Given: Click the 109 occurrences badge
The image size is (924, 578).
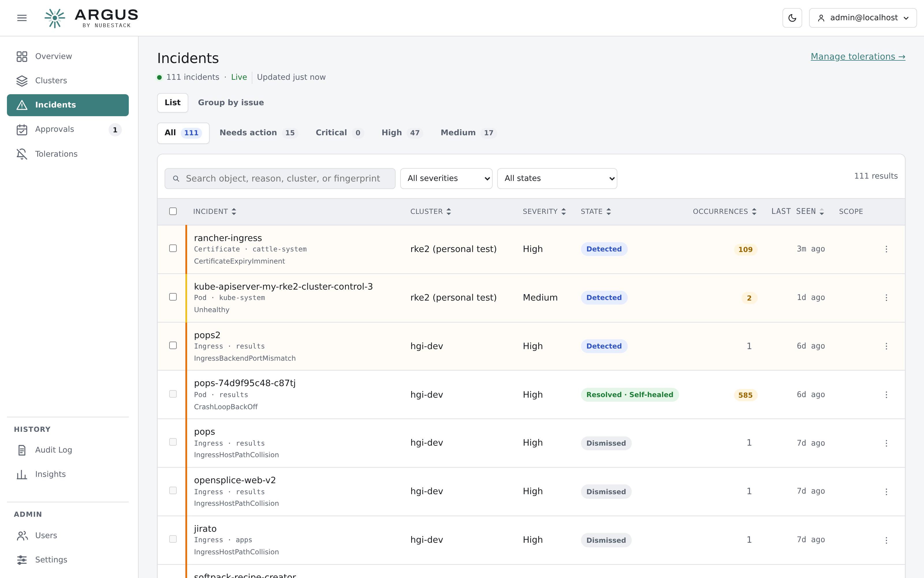Looking at the screenshot, I should click(x=745, y=250).
